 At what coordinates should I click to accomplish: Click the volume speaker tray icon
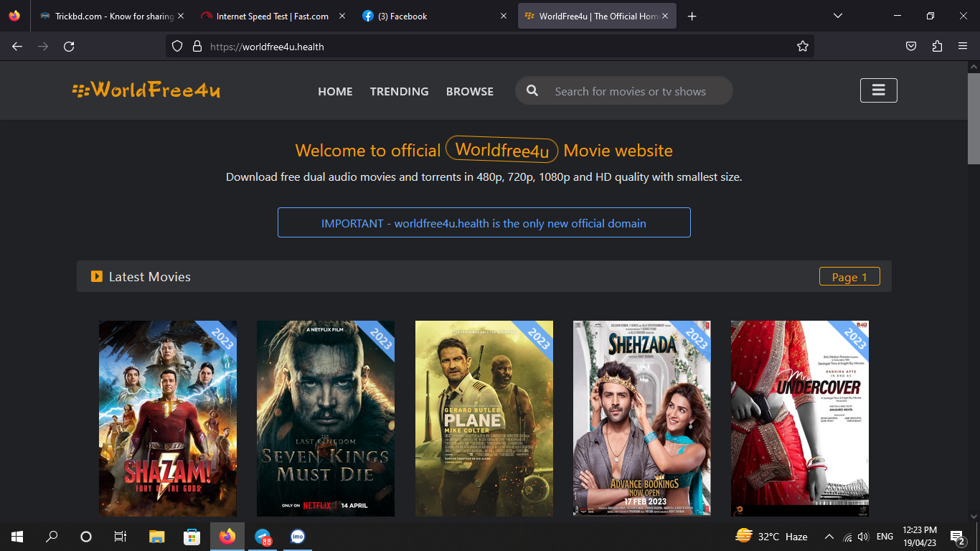click(863, 537)
